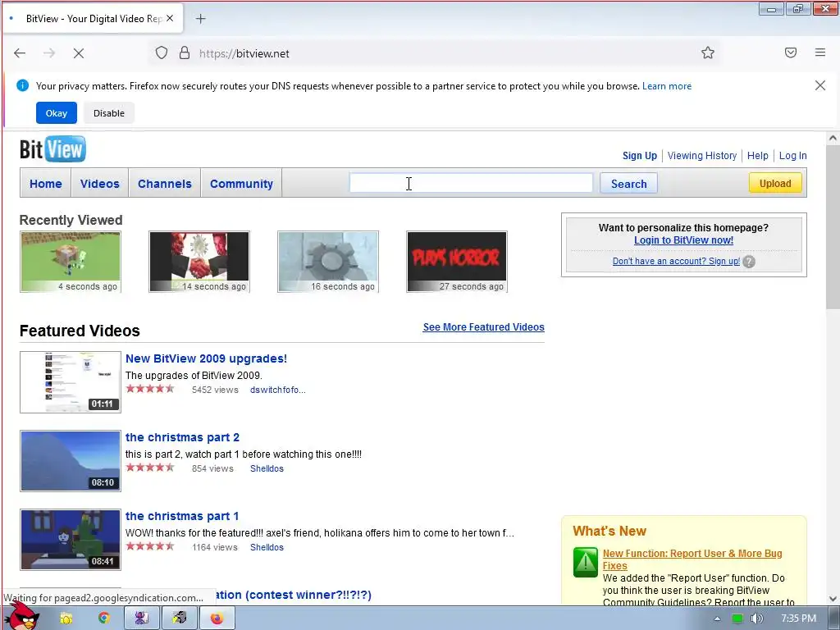Open the Learn more link
Viewport: 840px width, 630px height.
click(x=666, y=85)
